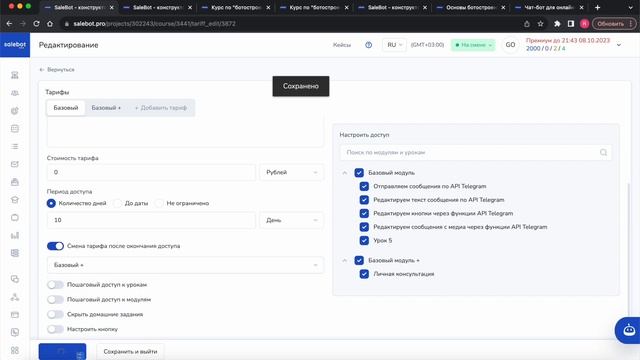Open browser extensions puzzle icon

(557, 24)
